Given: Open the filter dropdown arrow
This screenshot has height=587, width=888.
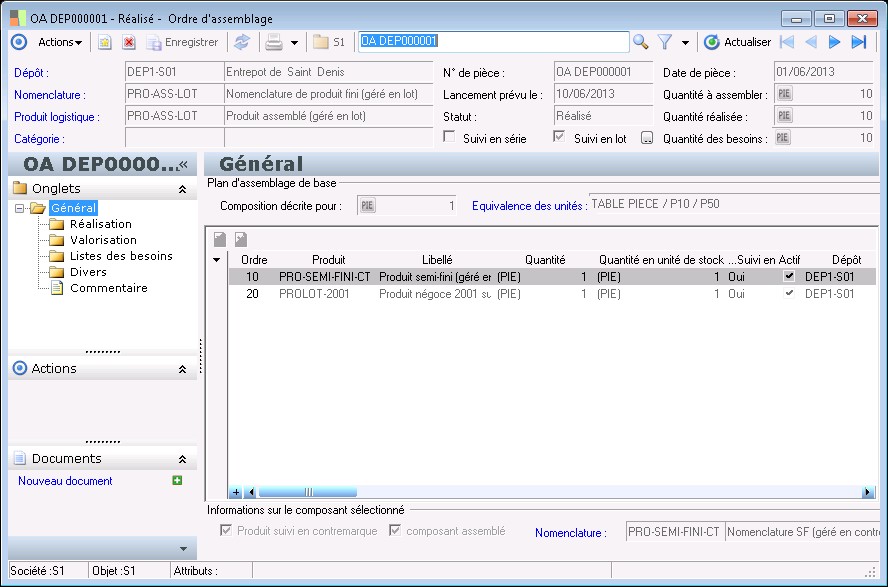Looking at the screenshot, I should coord(685,42).
